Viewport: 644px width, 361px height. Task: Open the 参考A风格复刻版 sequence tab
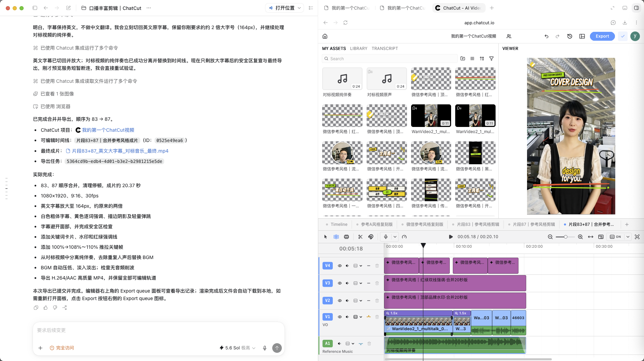[x=374, y=224]
